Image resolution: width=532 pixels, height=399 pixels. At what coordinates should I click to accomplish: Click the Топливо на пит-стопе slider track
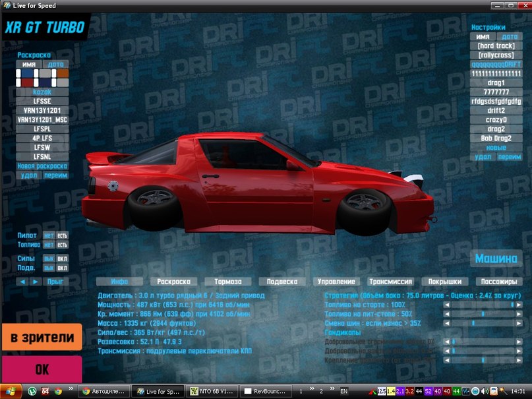(483, 314)
